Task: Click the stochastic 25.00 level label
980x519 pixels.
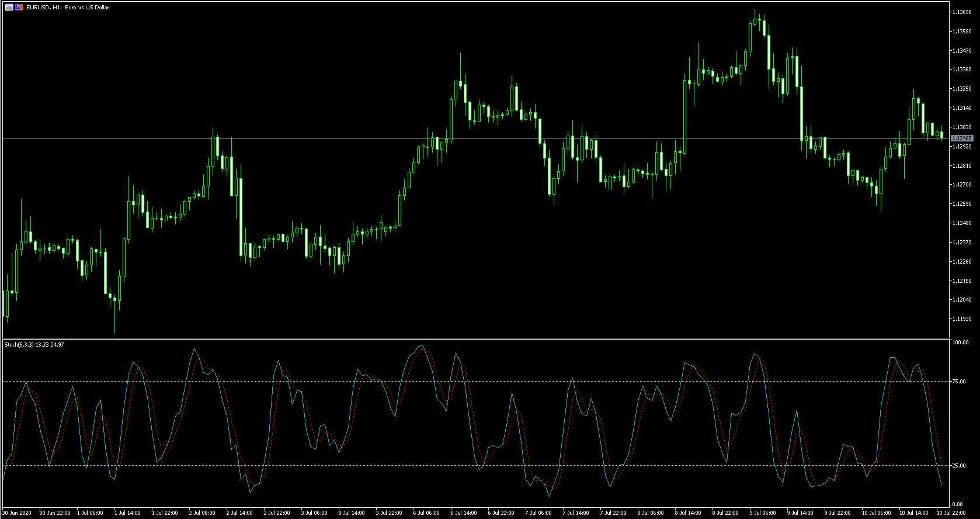Action: (959, 466)
